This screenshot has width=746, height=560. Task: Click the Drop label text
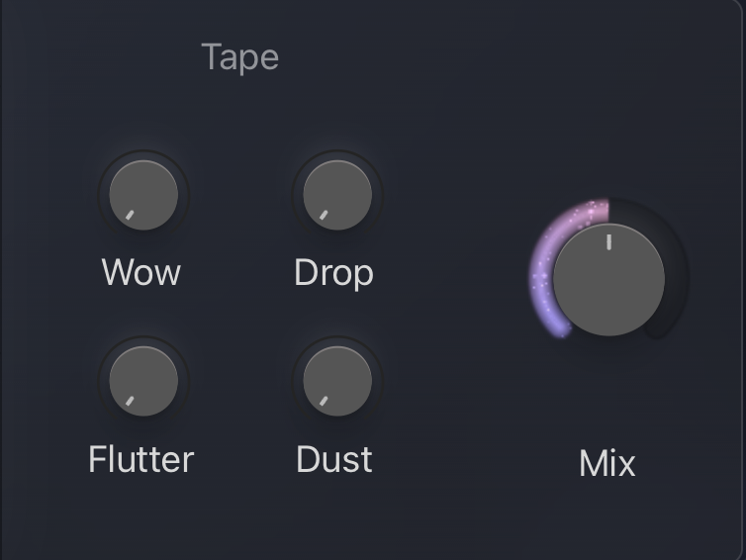tap(333, 272)
